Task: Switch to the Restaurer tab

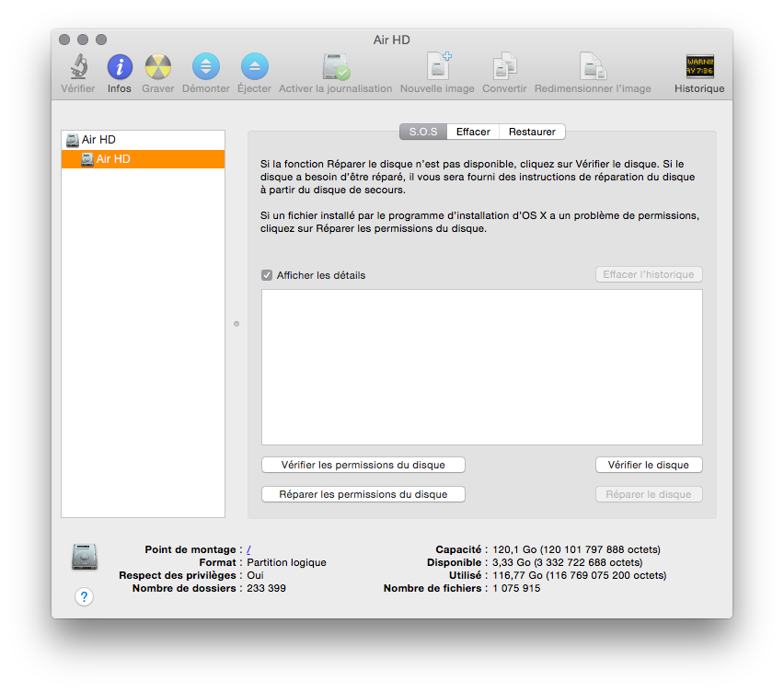Action: pos(532,132)
